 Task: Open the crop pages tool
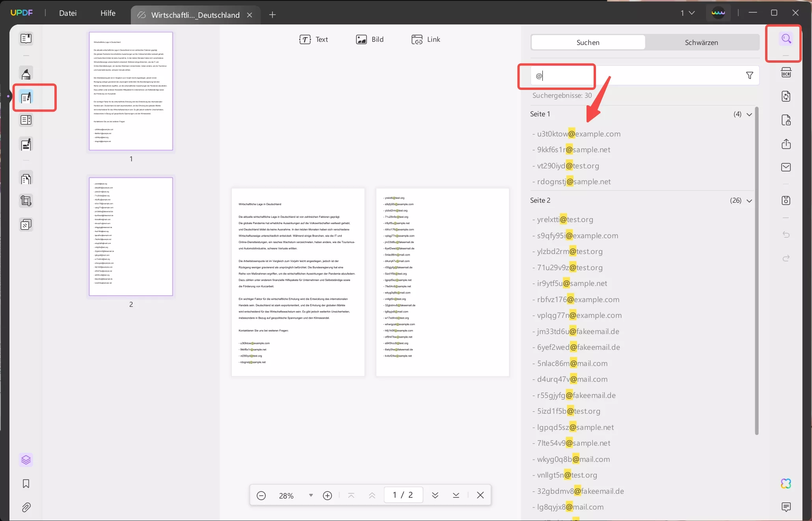(x=26, y=201)
